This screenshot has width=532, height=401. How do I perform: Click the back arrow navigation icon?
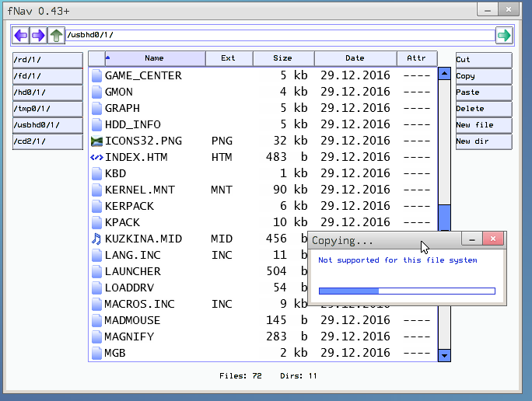tap(21, 36)
